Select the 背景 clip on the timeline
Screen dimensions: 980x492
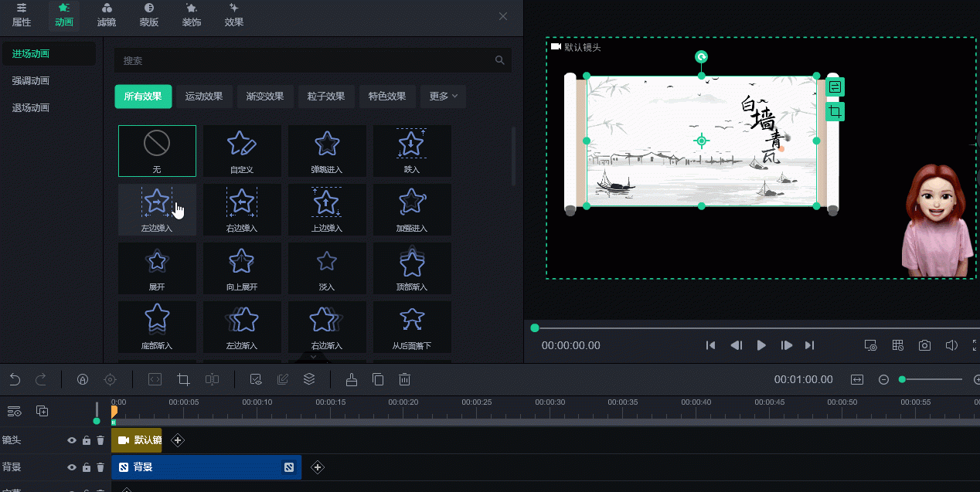(206, 467)
